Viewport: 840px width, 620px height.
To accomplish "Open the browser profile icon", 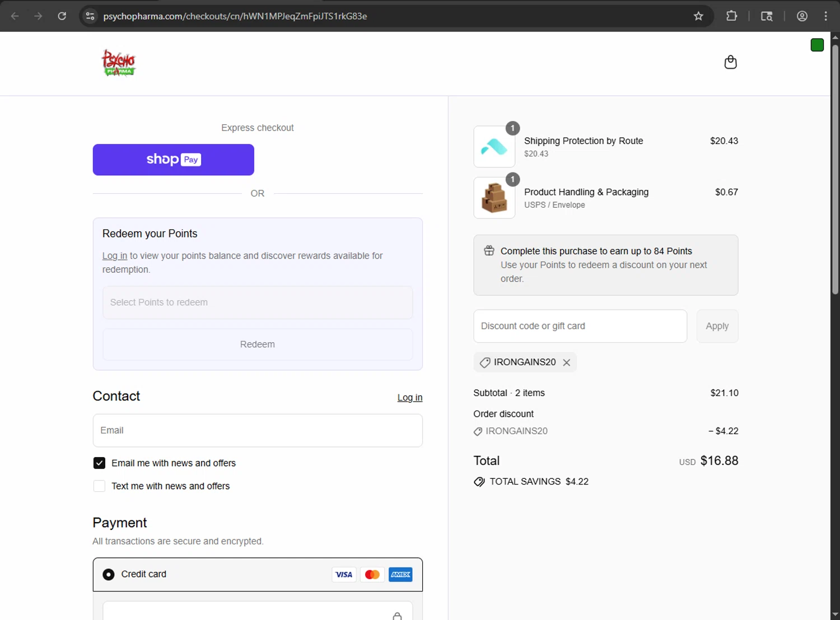I will [x=802, y=16].
